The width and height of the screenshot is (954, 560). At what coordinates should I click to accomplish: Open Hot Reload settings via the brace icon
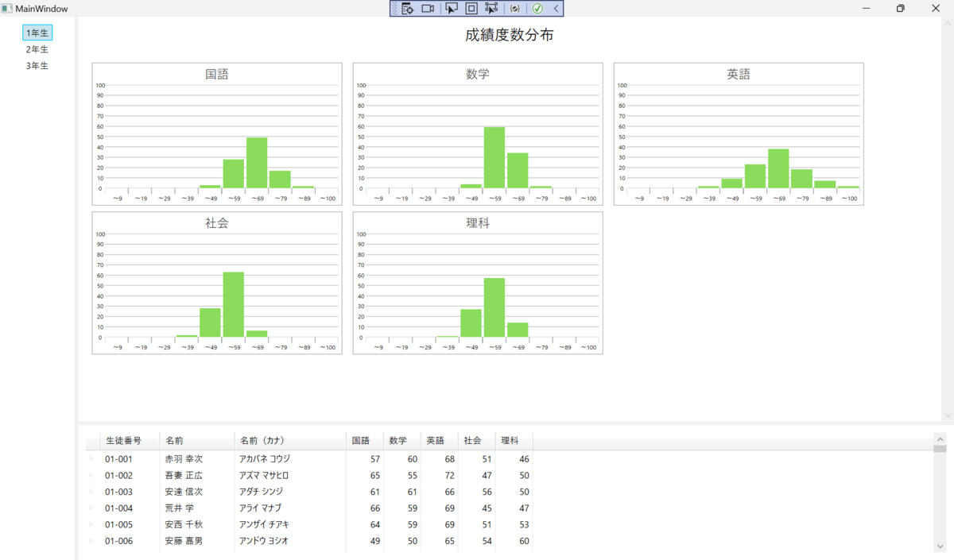515,8
